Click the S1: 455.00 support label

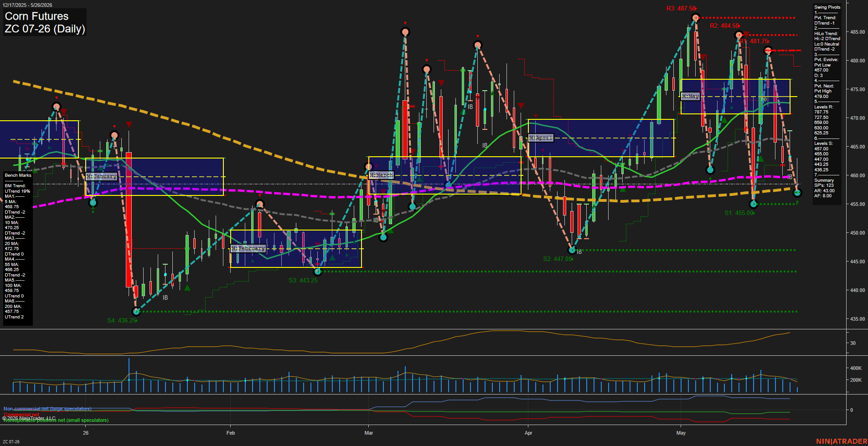click(x=739, y=213)
